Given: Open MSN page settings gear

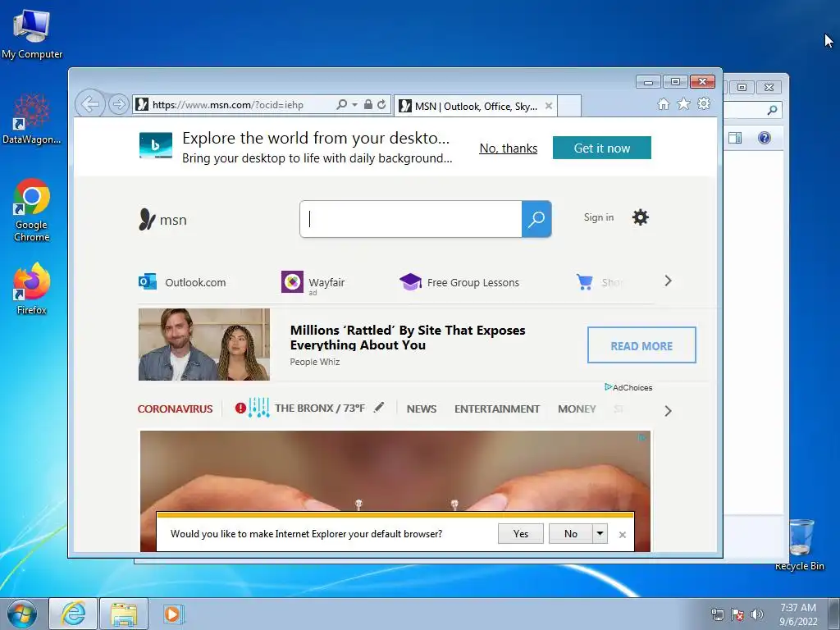Looking at the screenshot, I should click(x=640, y=217).
